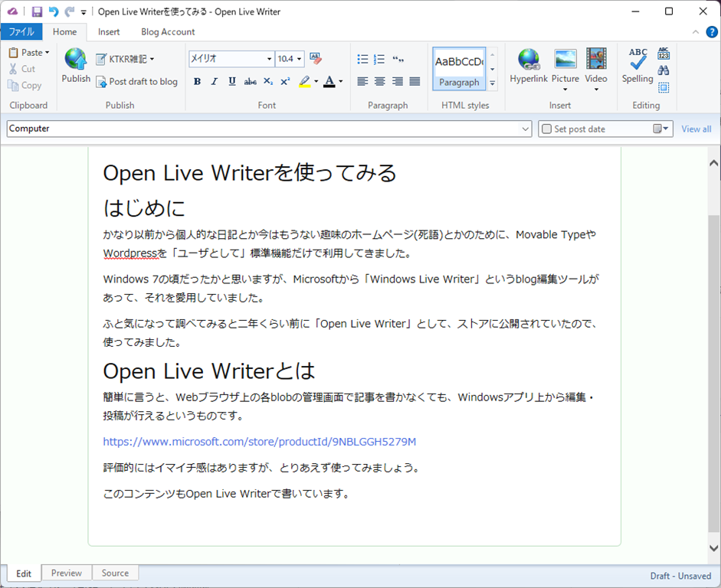Apply block quote formatting
Screen dimensions: 721x588
tap(398, 59)
